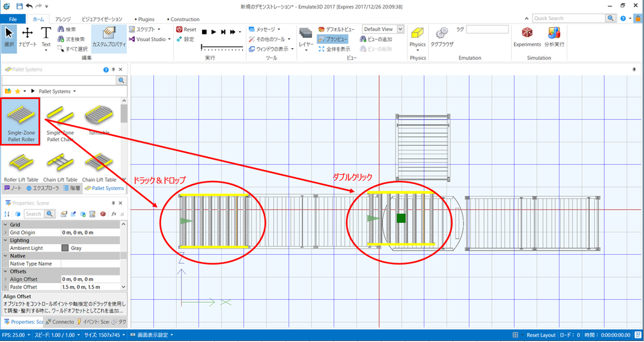Reset the simulation model
This screenshot has height=342, width=644.
pyautogui.click(x=186, y=29)
